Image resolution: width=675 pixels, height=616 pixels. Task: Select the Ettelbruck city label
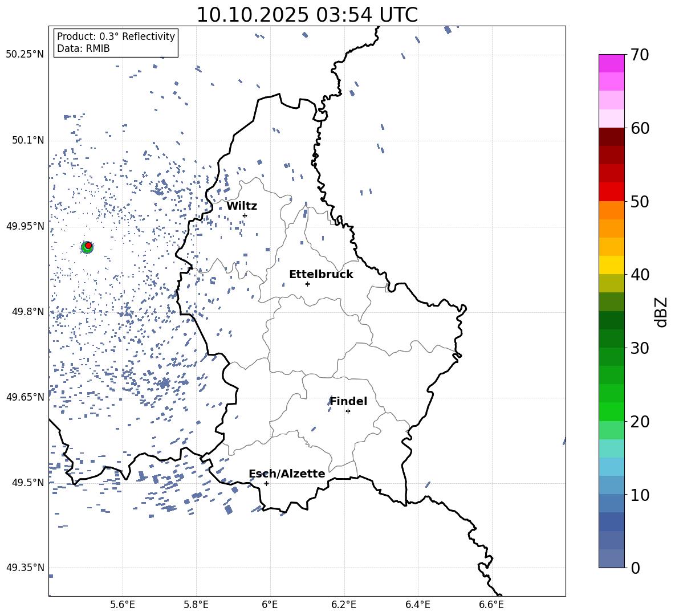pos(321,275)
